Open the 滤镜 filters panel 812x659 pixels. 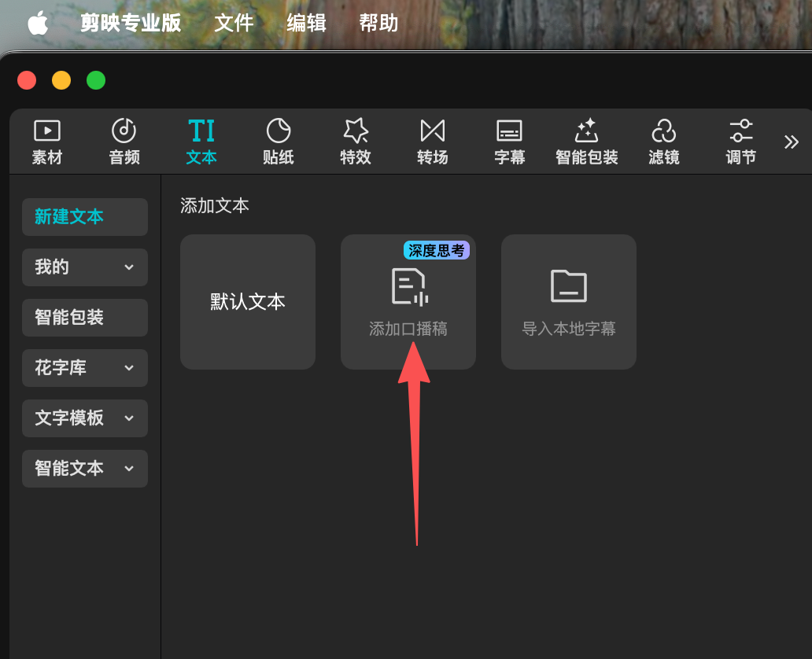(x=664, y=142)
